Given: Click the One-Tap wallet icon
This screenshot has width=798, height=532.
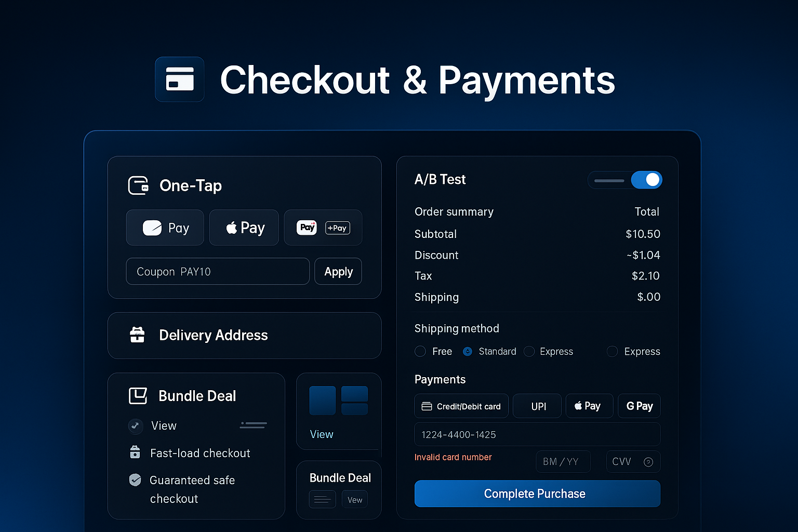Looking at the screenshot, I should (138, 185).
